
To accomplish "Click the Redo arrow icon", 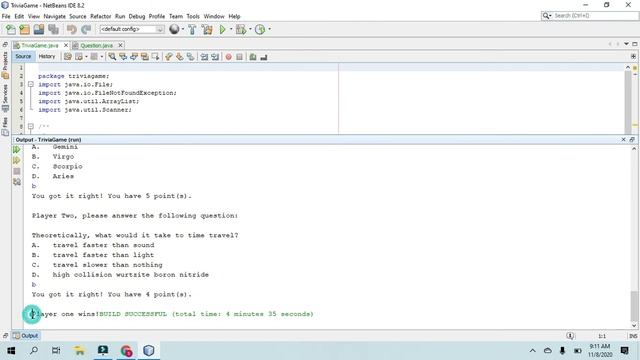I will (86, 29).
